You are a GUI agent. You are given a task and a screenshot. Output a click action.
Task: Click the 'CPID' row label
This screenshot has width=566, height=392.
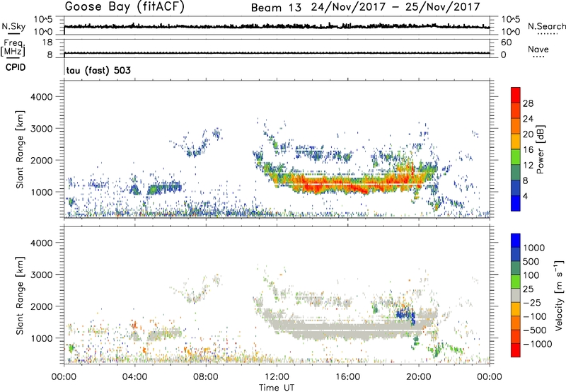point(16,67)
